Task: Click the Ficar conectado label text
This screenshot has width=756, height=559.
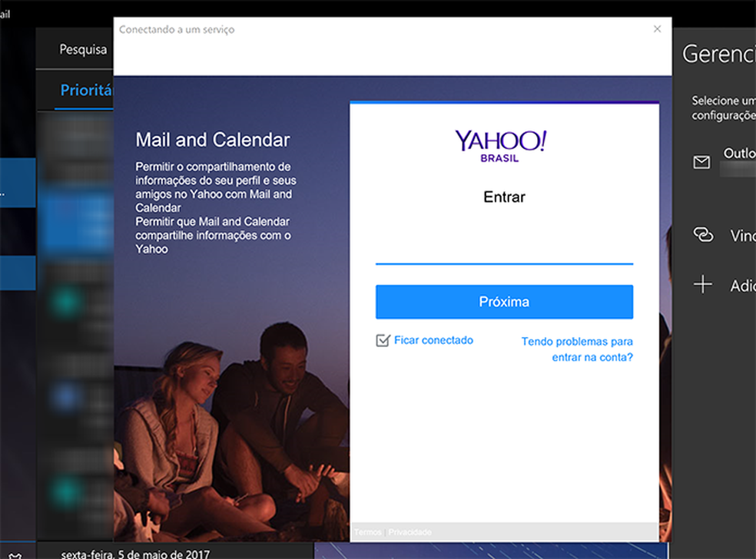Action: [433, 340]
